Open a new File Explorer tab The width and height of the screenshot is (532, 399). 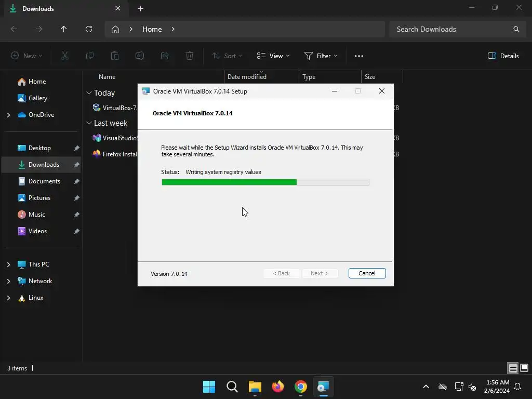(x=140, y=9)
